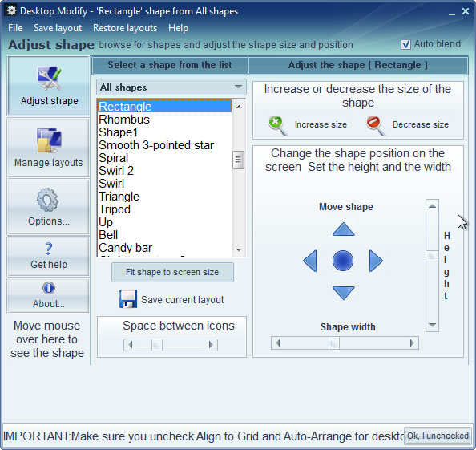Image resolution: width=476 pixels, height=450 pixels.
Task: Click the Decrease size magnifier icon
Action: (376, 125)
